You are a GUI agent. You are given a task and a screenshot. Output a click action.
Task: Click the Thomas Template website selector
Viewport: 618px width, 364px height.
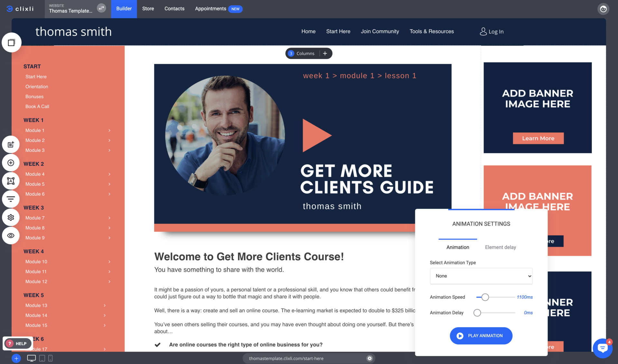70,9
